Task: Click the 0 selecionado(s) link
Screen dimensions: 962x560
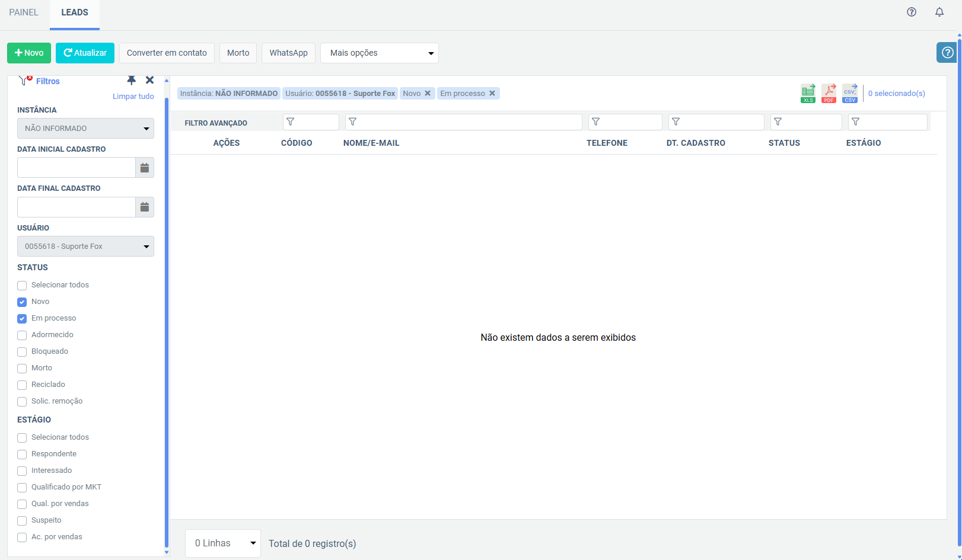Action: 897,93
